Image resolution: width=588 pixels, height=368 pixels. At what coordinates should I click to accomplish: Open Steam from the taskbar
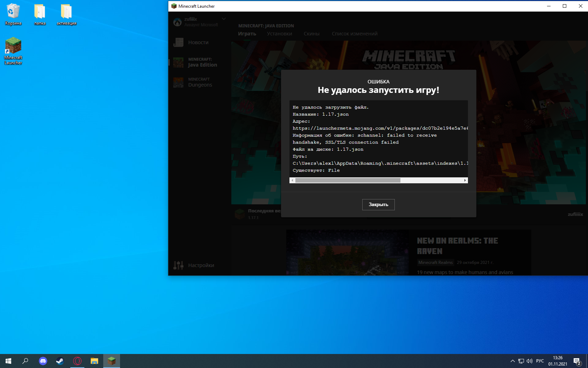tap(60, 361)
